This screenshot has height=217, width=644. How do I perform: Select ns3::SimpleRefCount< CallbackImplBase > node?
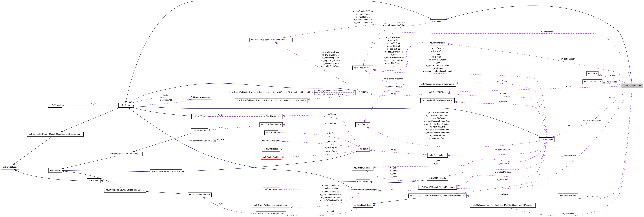(125, 190)
